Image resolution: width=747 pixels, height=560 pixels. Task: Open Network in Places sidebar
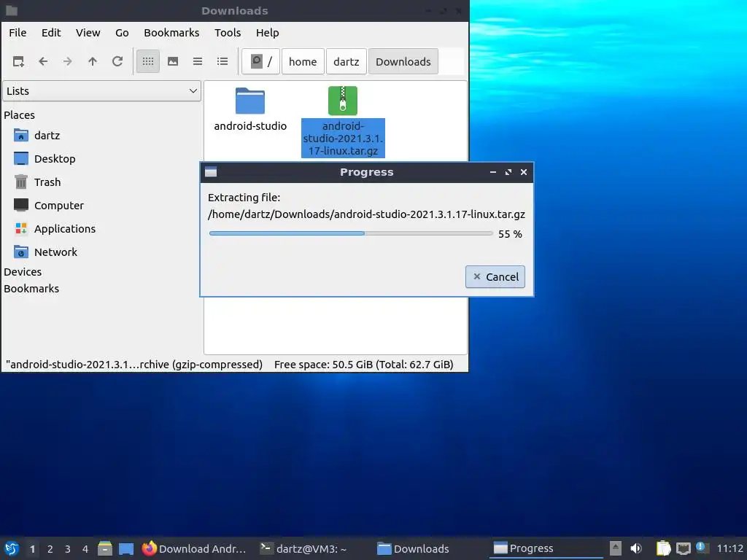(55, 252)
